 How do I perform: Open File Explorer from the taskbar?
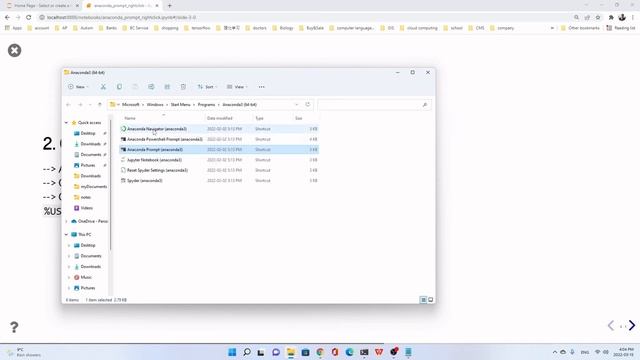291,352
